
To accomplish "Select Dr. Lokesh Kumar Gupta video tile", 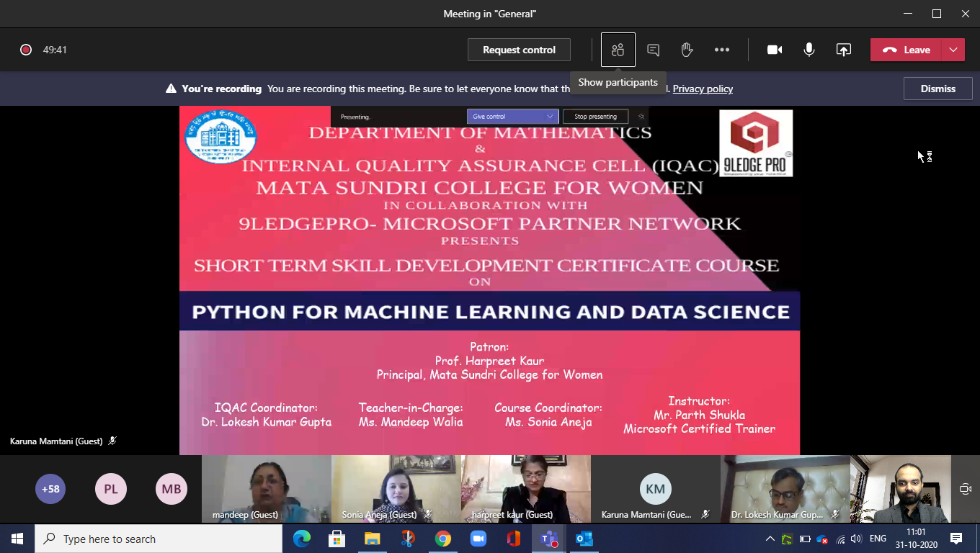I will click(x=785, y=489).
